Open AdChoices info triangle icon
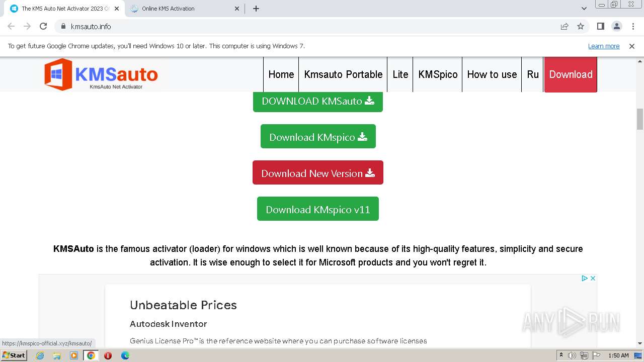Viewport: 644px width, 362px height. pyautogui.click(x=585, y=278)
